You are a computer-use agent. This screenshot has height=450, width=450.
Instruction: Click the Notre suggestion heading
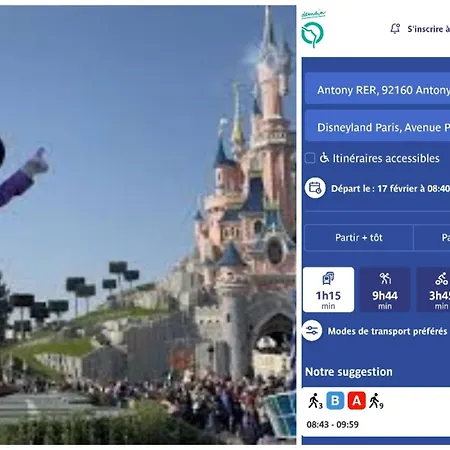tap(349, 372)
